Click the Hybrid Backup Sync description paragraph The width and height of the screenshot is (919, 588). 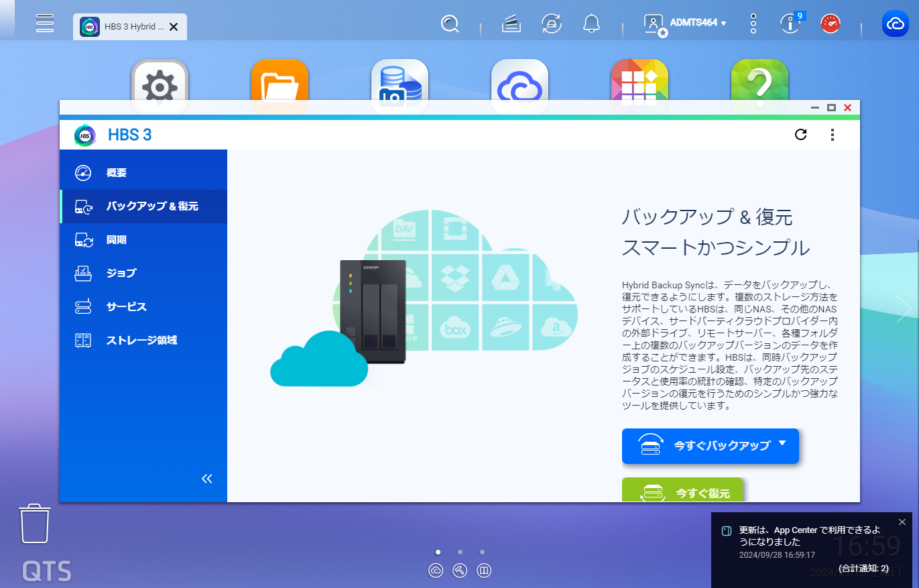tap(730, 346)
